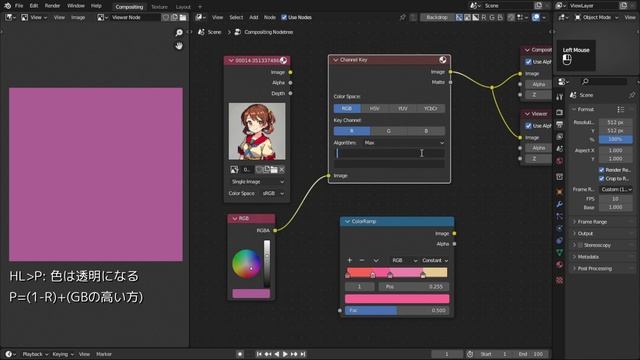Open the Playback menu in timeline
Screen dimensions: 640x360
[x=35, y=354]
